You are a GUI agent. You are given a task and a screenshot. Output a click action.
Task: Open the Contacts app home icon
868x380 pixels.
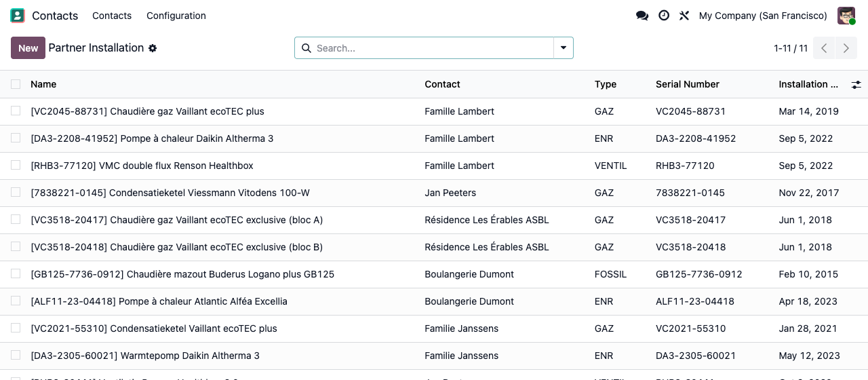[x=18, y=16]
